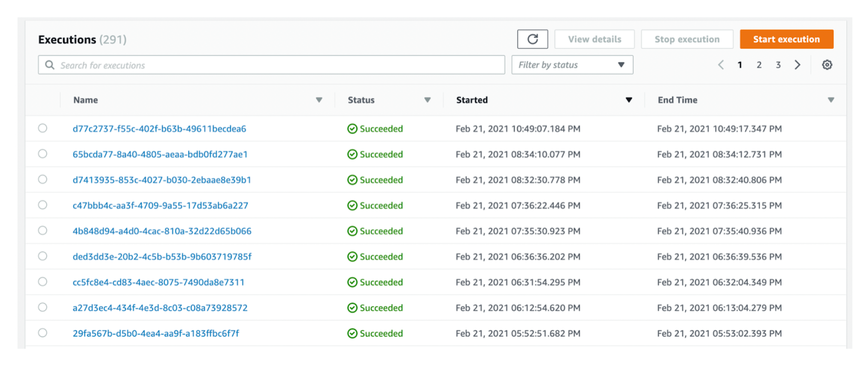Viewport: 868px width, 381px height.
Task: Click the magnifier icon in the search box
Action: coord(50,65)
